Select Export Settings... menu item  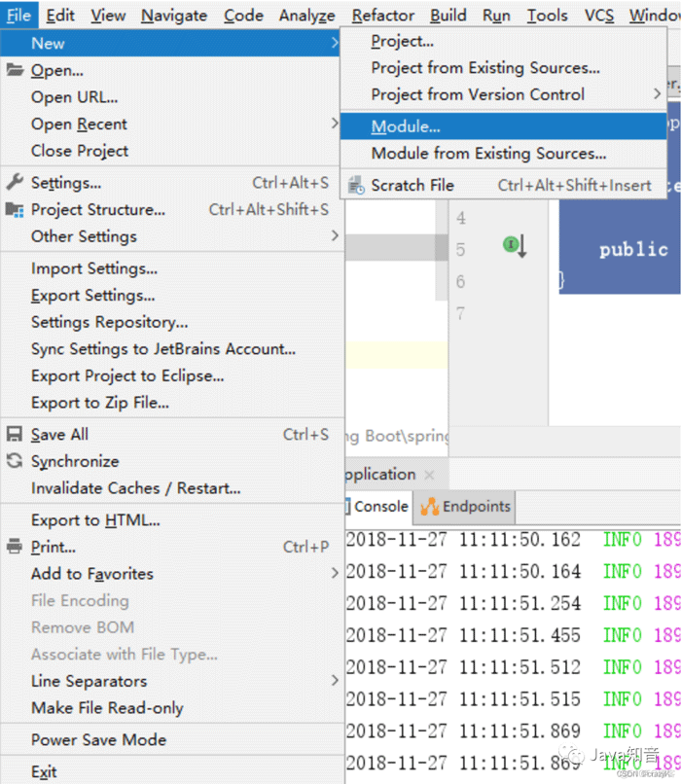coord(172,296)
